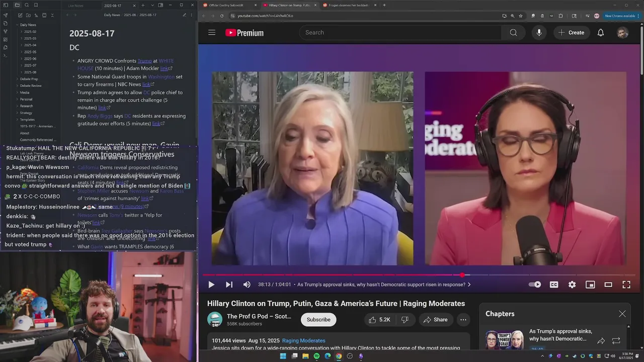
Task: Share the approval-sinks chapter via arrow icon
Action: click(601, 341)
